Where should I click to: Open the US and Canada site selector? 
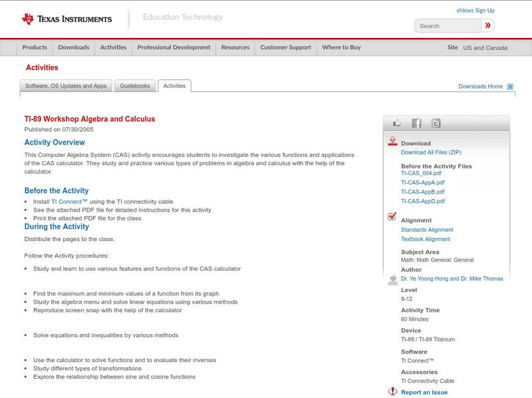(x=485, y=48)
